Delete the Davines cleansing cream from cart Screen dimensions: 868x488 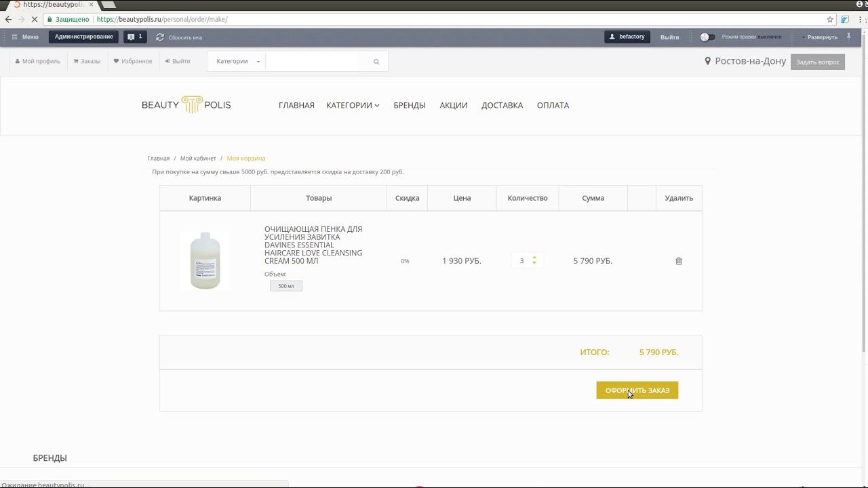[679, 261]
